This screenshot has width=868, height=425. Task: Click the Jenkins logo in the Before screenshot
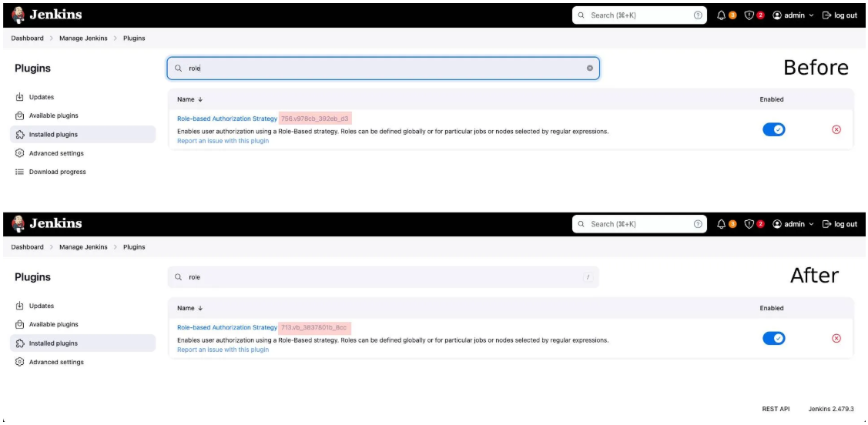click(x=46, y=15)
